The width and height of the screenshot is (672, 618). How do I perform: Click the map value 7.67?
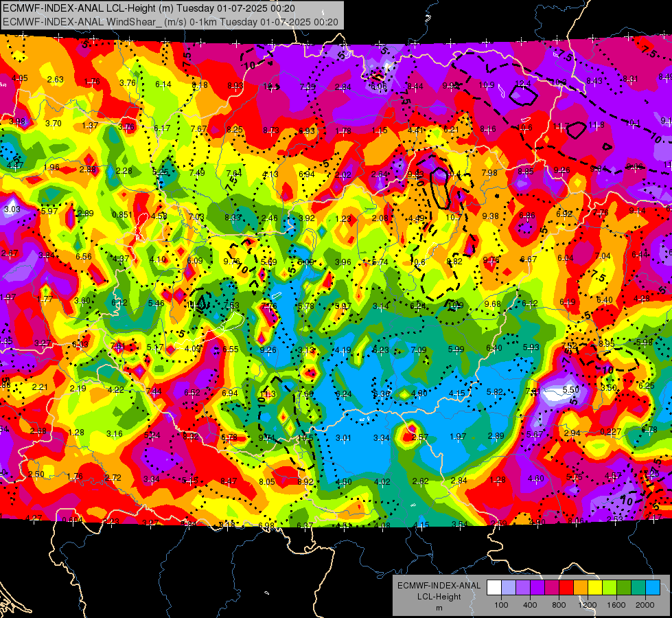(199, 128)
